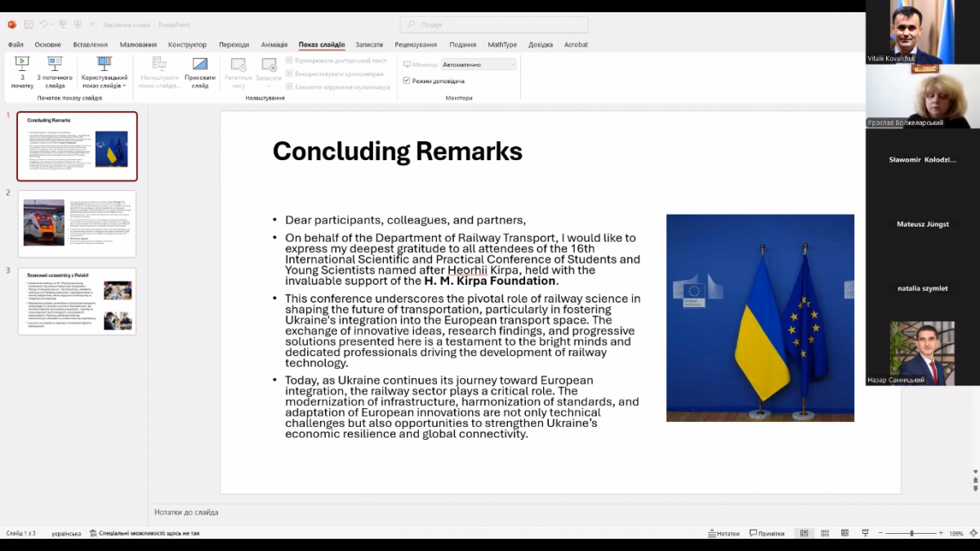Open the Приховати слайд (Hide slide) tool
Image resolution: width=980 pixels, height=551 pixels.
[200, 73]
